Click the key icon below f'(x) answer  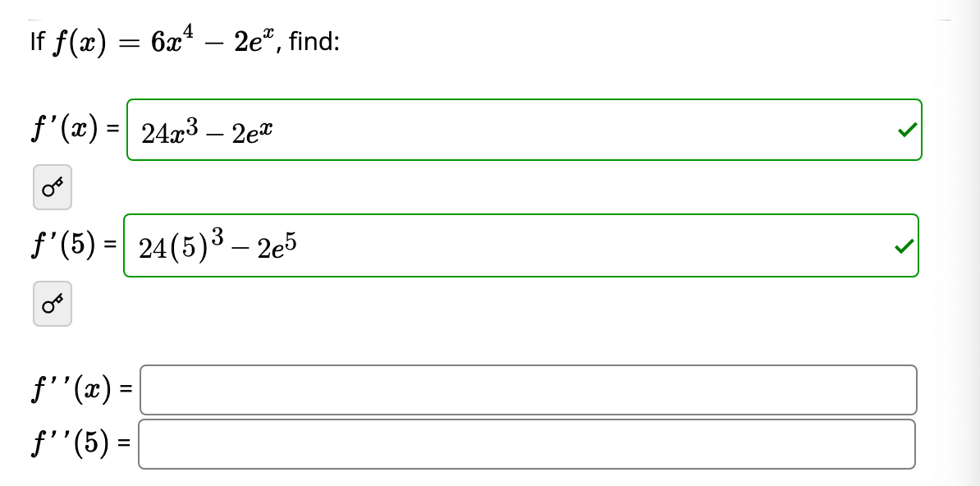tap(52, 187)
